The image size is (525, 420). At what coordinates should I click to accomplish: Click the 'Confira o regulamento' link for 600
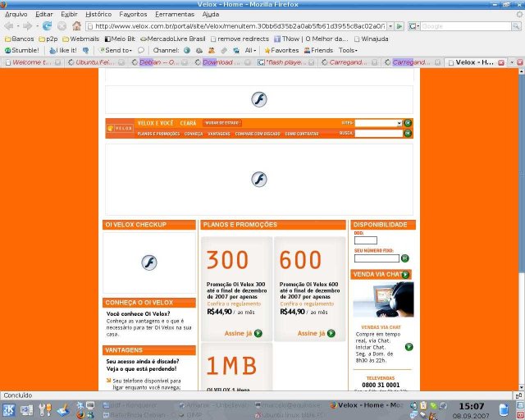[x=307, y=304]
